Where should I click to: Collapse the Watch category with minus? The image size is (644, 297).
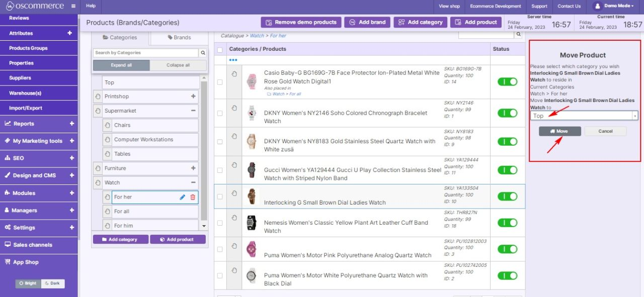point(193,182)
